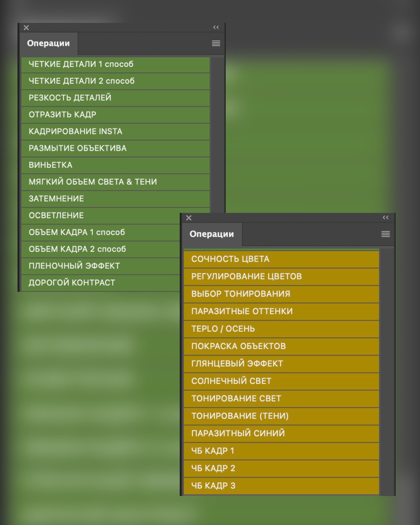Screen dimensions: 420x525
Task: Run the РЕЗКОСТЬ ДЕТАЛЕЙ action
Action: point(115,98)
